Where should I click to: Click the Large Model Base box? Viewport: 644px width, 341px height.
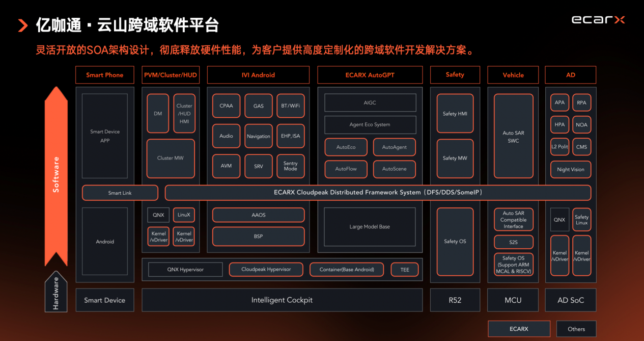tap(370, 227)
